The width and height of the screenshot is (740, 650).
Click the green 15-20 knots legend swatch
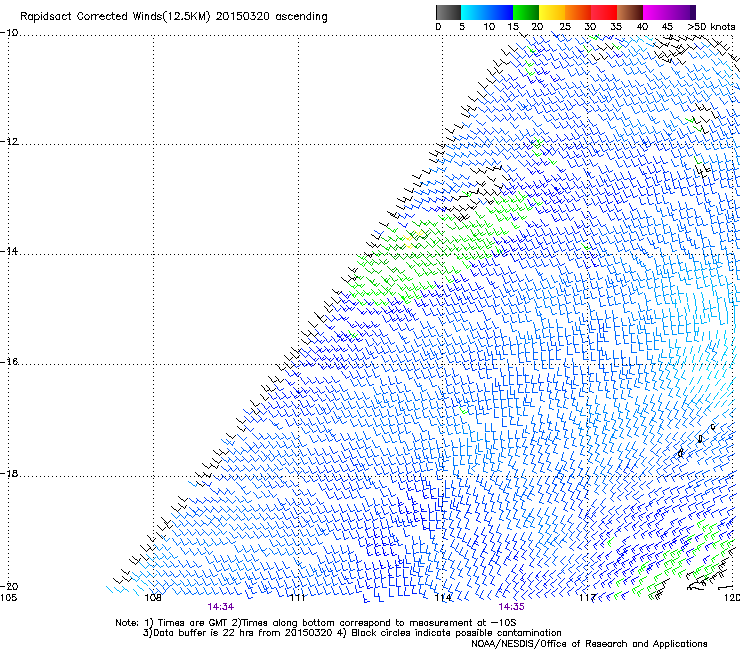pyautogui.click(x=526, y=12)
